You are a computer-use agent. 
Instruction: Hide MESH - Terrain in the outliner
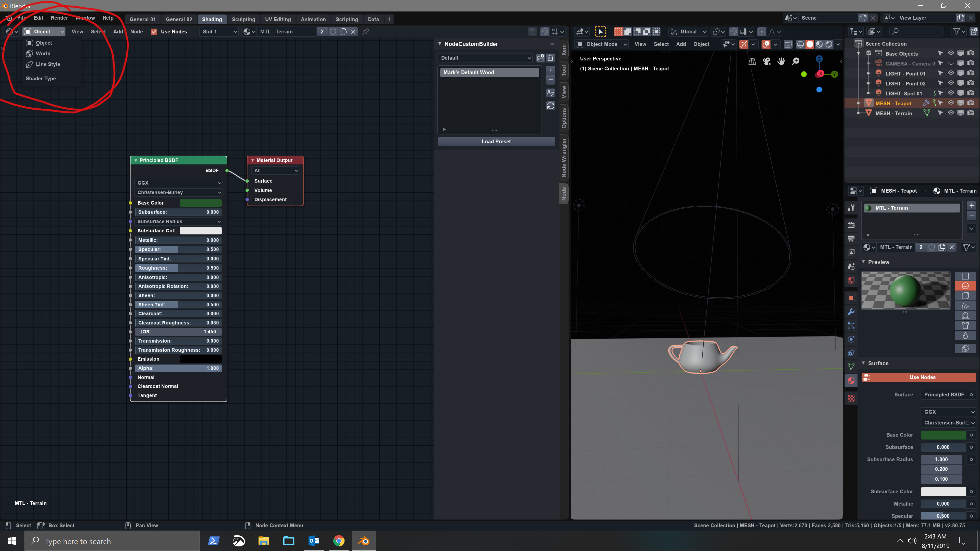pos(951,113)
